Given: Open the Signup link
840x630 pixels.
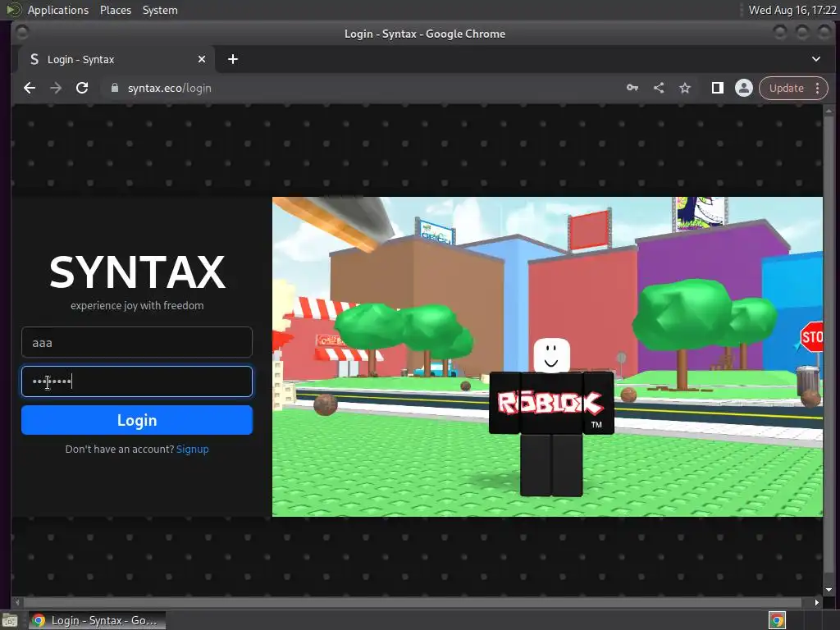Looking at the screenshot, I should pyautogui.click(x=192, y=449).
